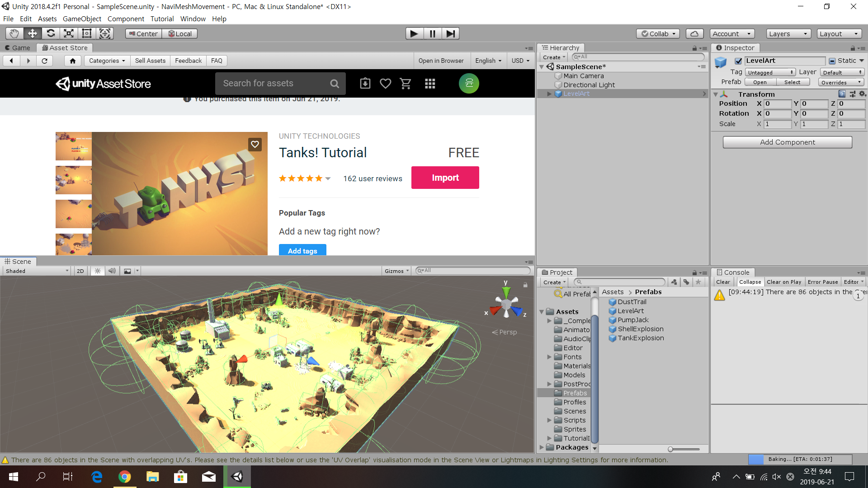Image resolution: width=868 pixels, height=488 pixels.
Task: Select the Hand tool in toolbar
Action: [14, 33]
